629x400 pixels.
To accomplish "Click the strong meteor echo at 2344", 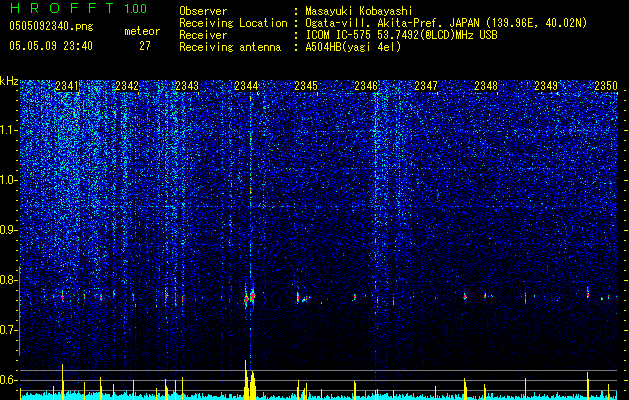I will (250, 297).
